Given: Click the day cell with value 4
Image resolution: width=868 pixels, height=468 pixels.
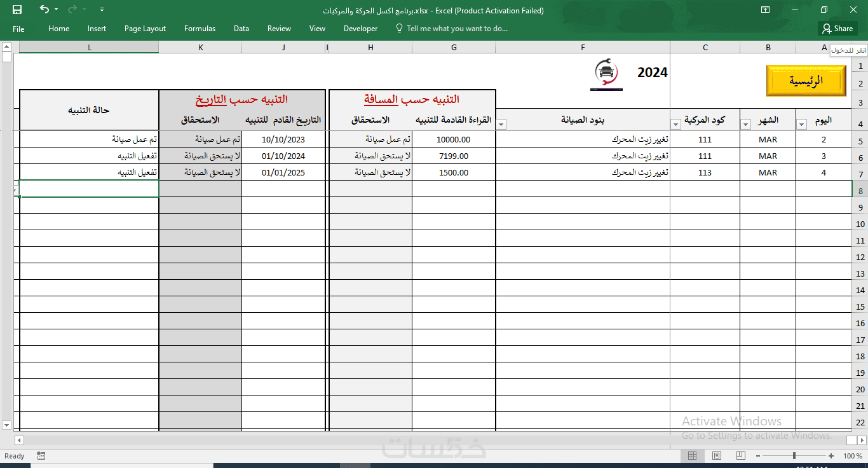Looking at the screenshot, I should point(824,172).
